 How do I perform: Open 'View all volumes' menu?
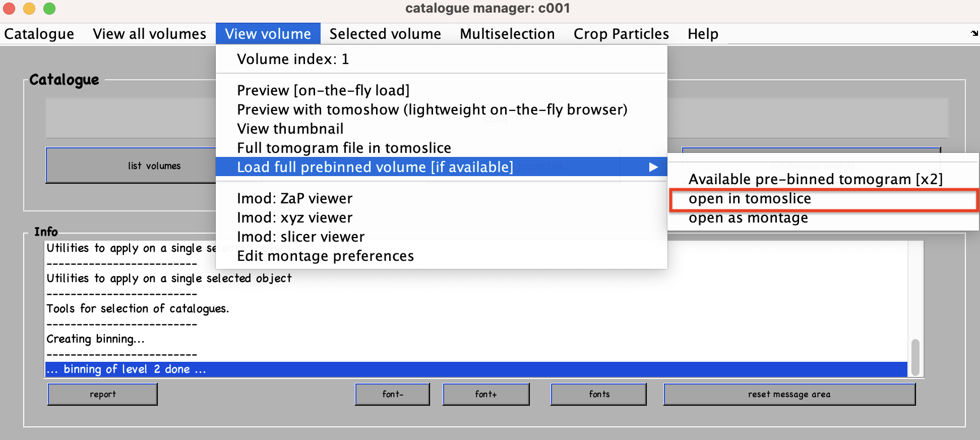click(149, 34)
